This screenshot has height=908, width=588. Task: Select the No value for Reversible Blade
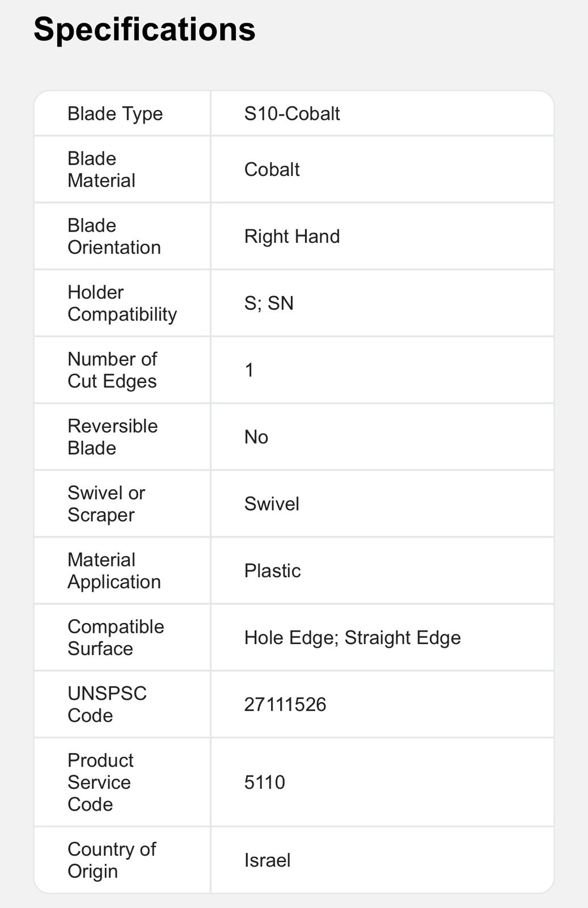click(256, 437)
